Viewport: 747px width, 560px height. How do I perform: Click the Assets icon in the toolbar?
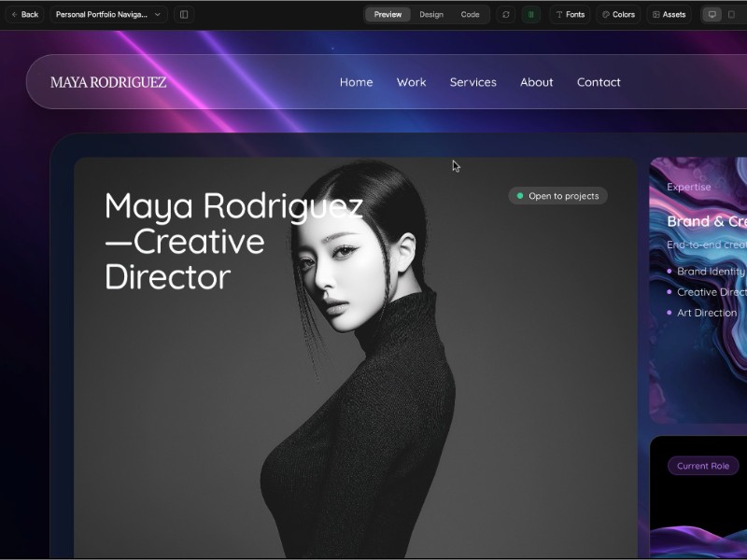point(656,14)
